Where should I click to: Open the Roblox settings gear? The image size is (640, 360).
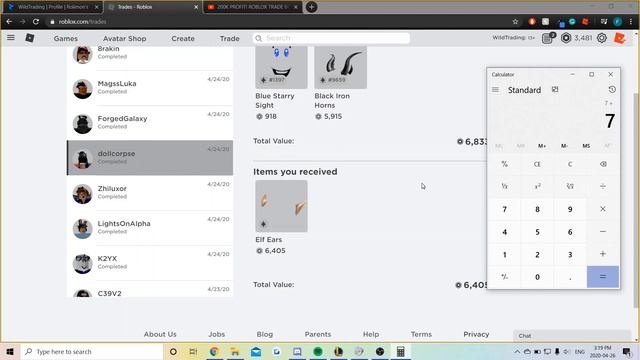(602, 38)
